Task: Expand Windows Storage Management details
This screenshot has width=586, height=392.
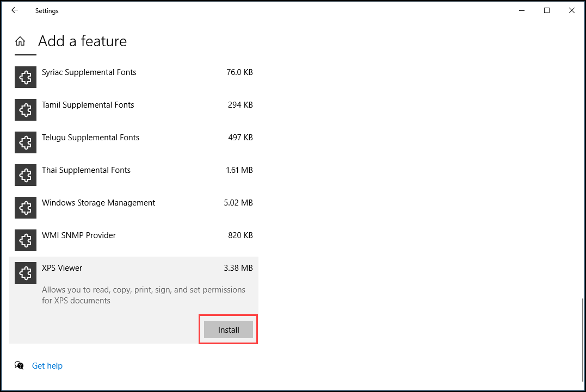Action: pyautogui.click(x=134, y=208)
